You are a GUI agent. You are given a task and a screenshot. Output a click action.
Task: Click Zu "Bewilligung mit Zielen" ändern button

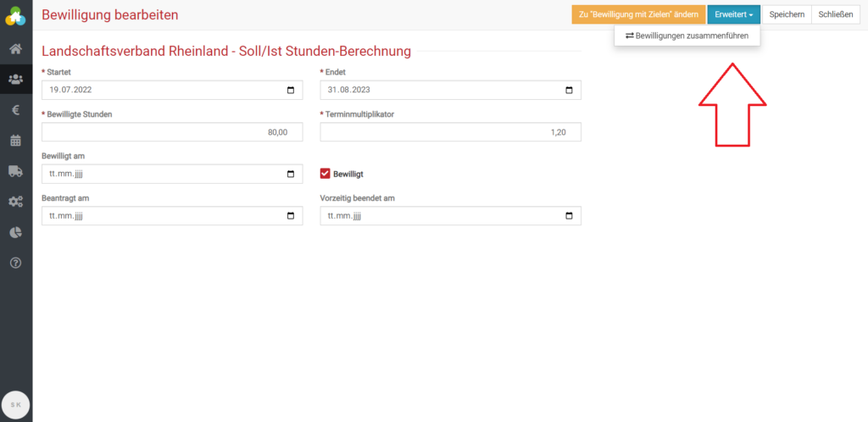(x=638, y=14)
